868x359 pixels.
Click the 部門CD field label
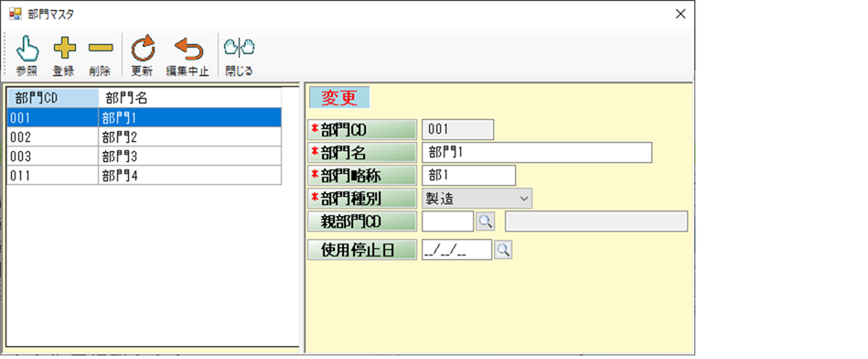362,130
